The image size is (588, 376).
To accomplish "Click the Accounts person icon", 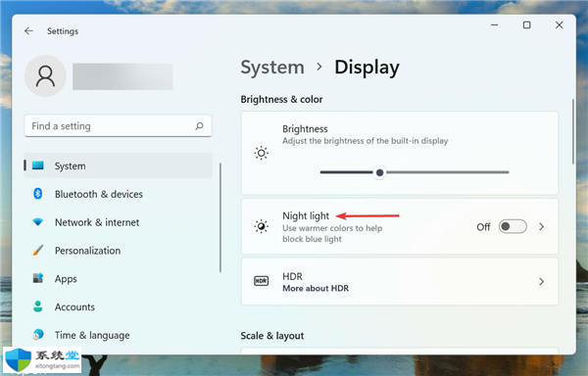I will click(x=38, y=306).
